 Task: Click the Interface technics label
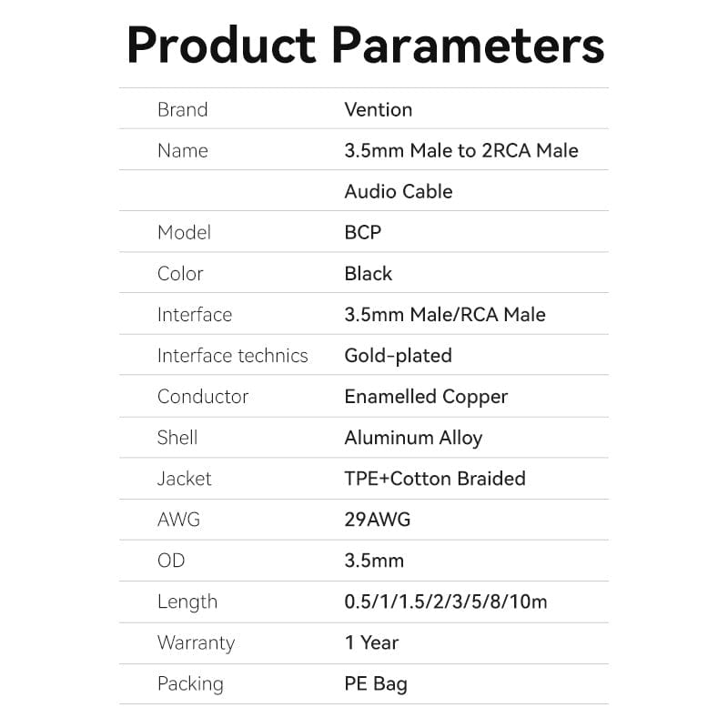232,356
